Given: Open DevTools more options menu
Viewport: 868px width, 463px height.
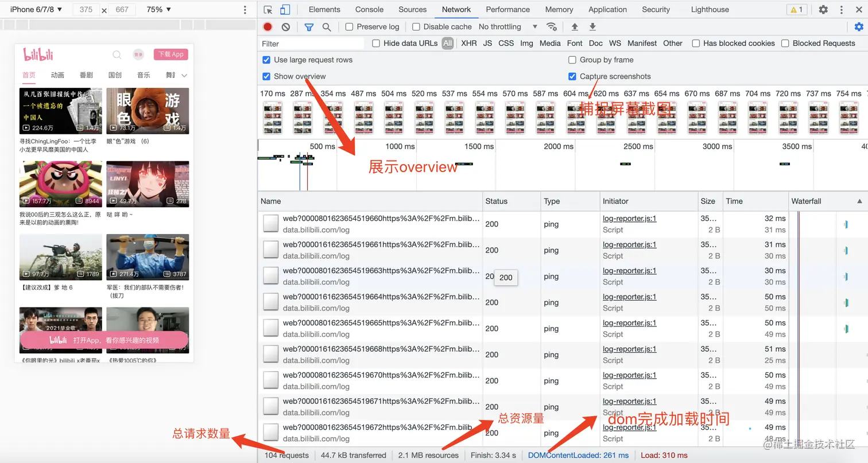Looking at the screenshot, I should (x=841, y=10).
